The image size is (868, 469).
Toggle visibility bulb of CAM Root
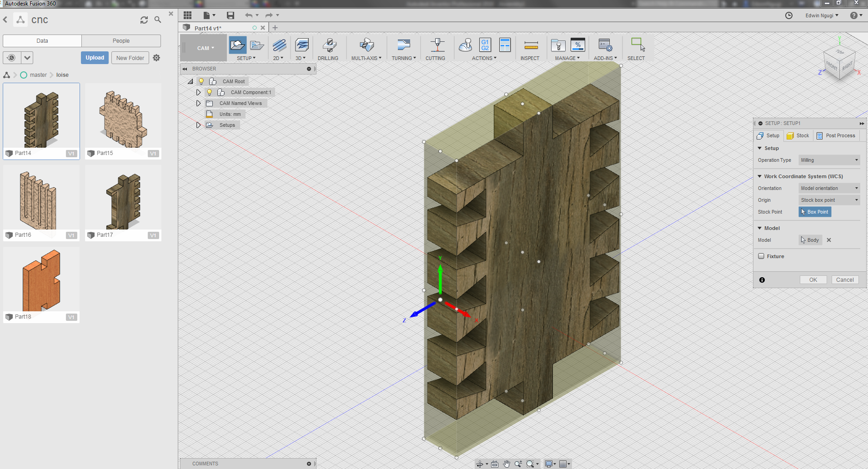coord(201,81)
